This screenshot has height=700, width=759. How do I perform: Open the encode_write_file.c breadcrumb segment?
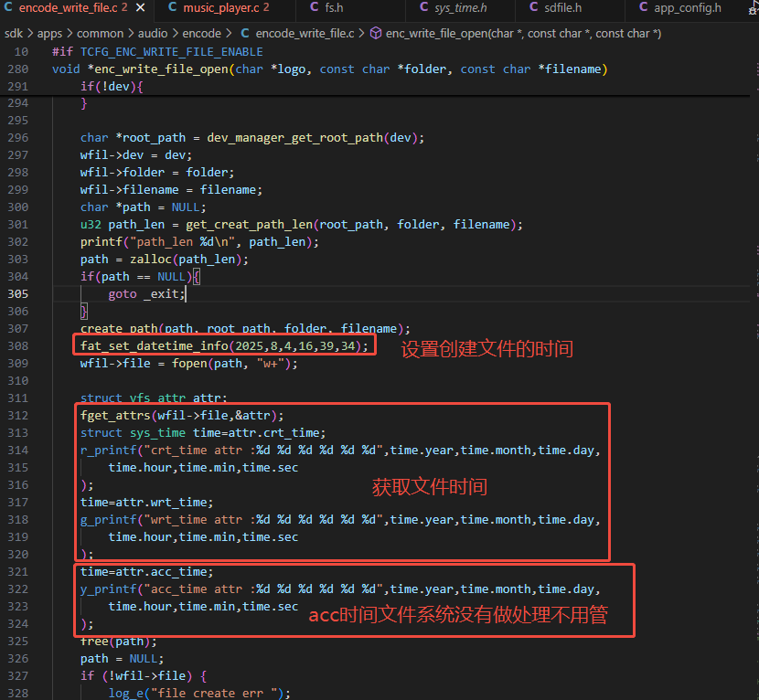pos(305,34)
